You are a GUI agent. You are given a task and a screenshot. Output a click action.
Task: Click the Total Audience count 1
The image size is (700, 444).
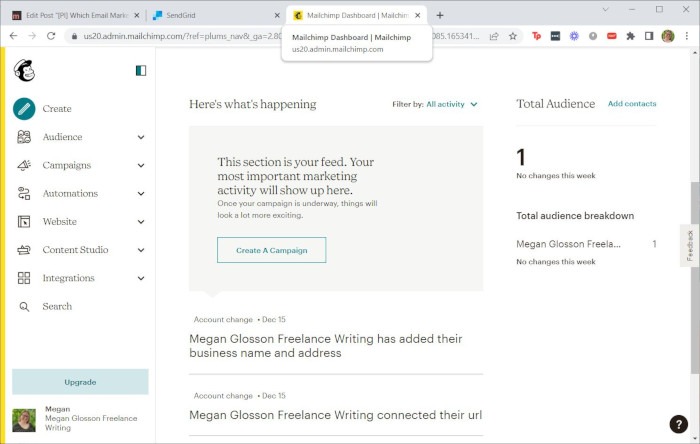[x=521, y=157]
